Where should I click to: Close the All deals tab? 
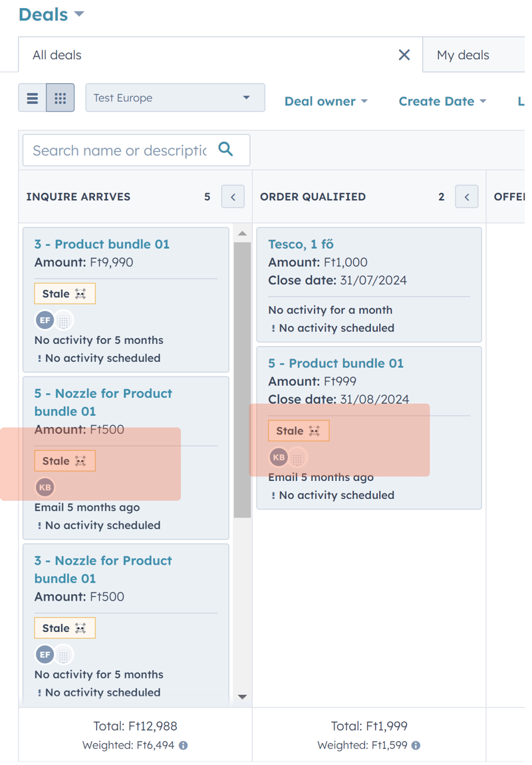[404, 55]
